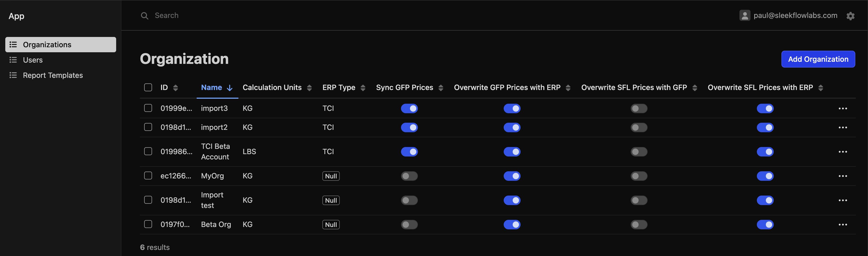Click the Users list icon in sidebar

[13, 60]
